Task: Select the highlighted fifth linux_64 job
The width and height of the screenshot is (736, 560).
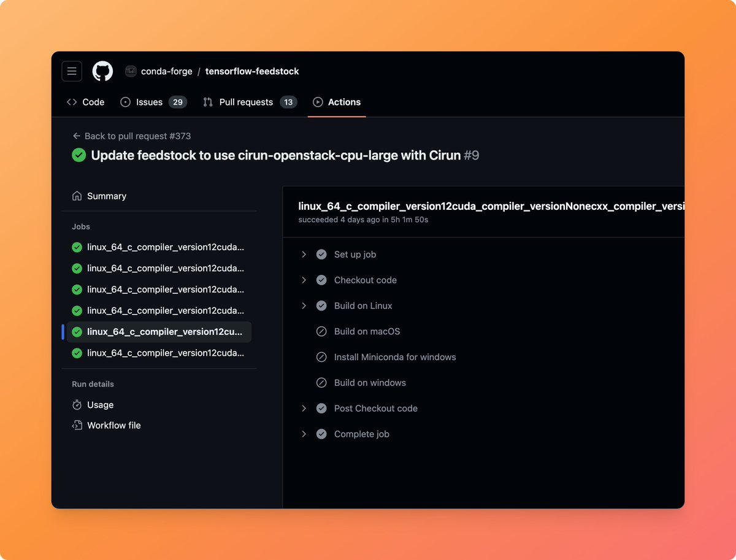Action: tap(159, 332)
